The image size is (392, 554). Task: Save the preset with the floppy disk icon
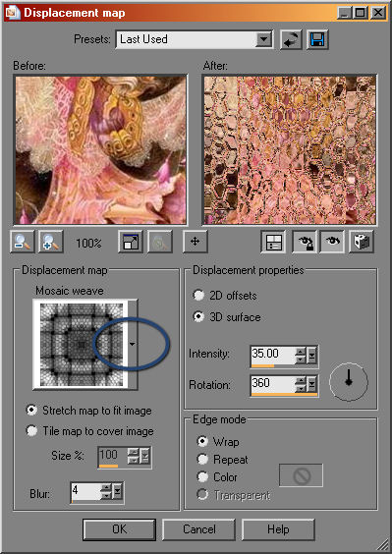click(x=317, y=39)
